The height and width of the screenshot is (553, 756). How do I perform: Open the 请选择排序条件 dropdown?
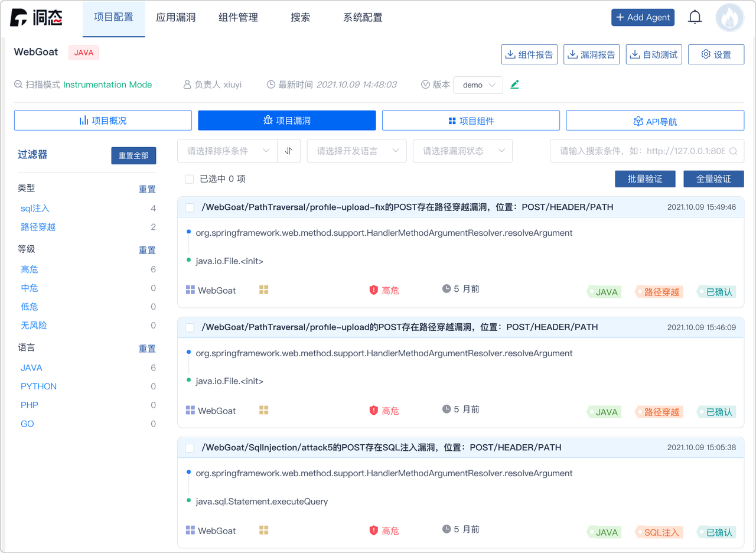(x=227, y=151)
